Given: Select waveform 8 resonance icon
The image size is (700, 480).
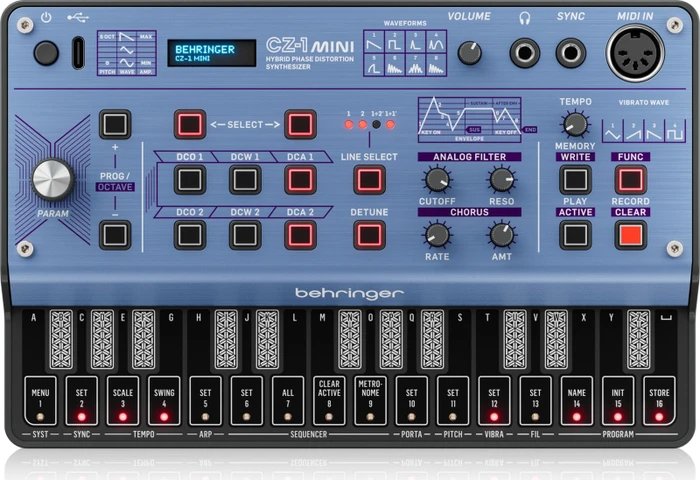Looking at the screenshot, I should tap(436, 65).
